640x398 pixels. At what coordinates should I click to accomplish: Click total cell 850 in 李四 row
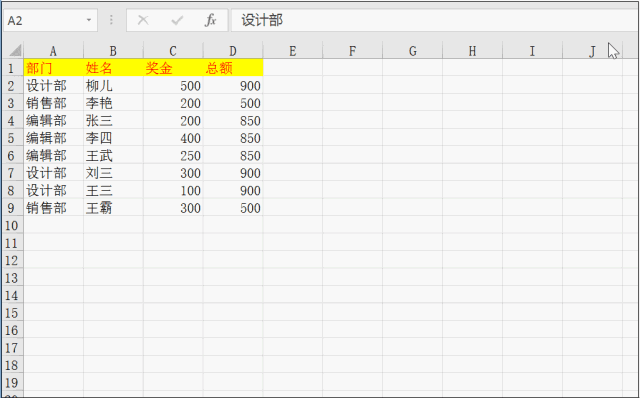pyautogui.click(x=233, y=138)
